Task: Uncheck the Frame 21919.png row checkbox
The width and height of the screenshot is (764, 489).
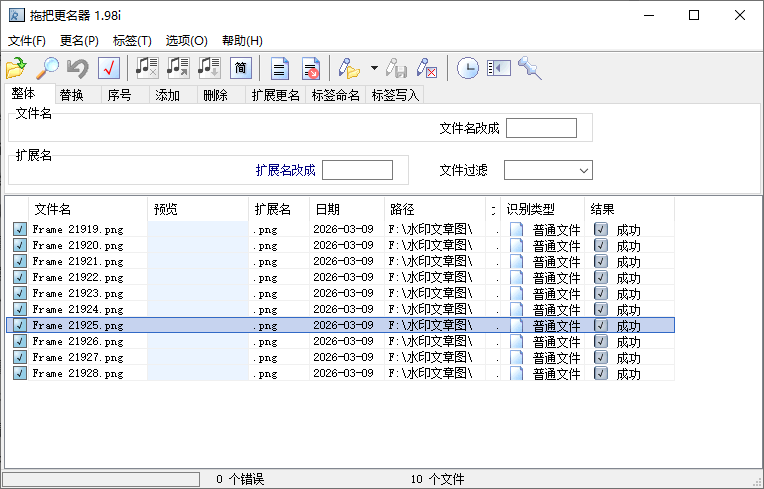Action: click(19, 229)
